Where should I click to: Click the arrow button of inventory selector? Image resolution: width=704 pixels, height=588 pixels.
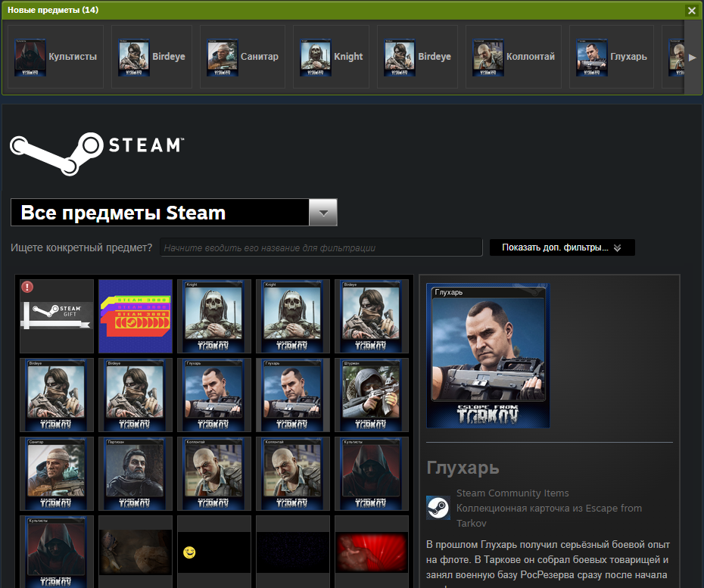tap(323, 213)
